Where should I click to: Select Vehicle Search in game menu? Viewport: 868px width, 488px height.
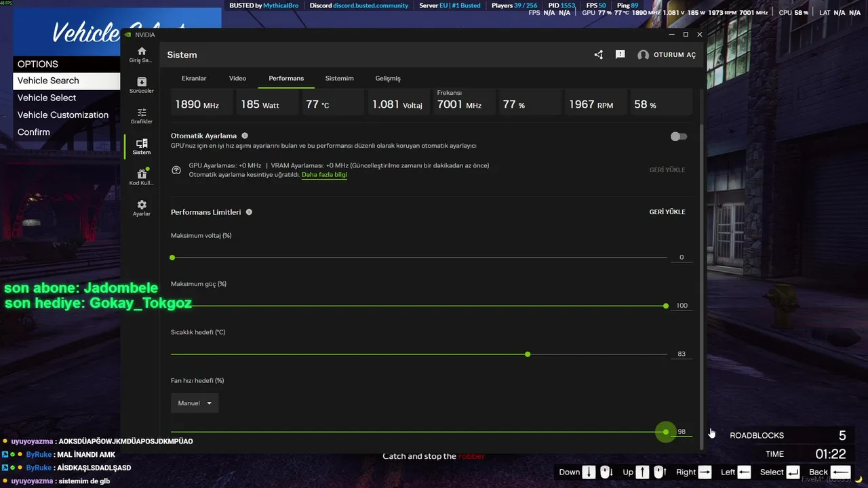click(x=66, y=81)
